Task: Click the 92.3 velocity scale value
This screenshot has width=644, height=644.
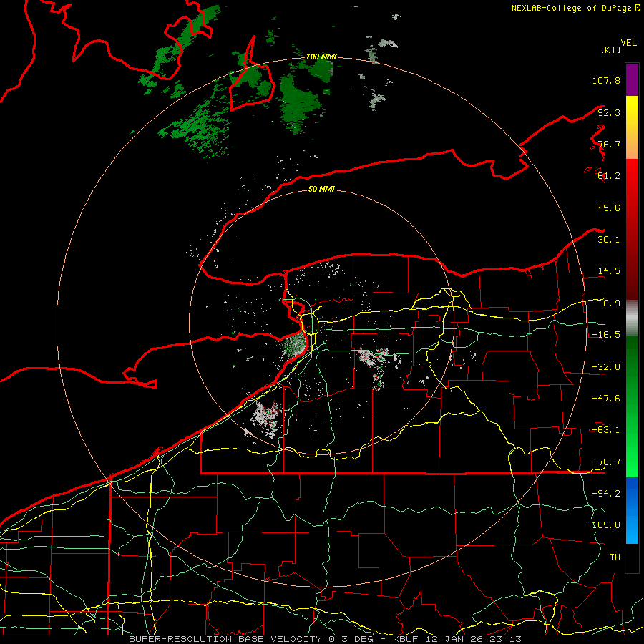Action: [x=609, y=112]
